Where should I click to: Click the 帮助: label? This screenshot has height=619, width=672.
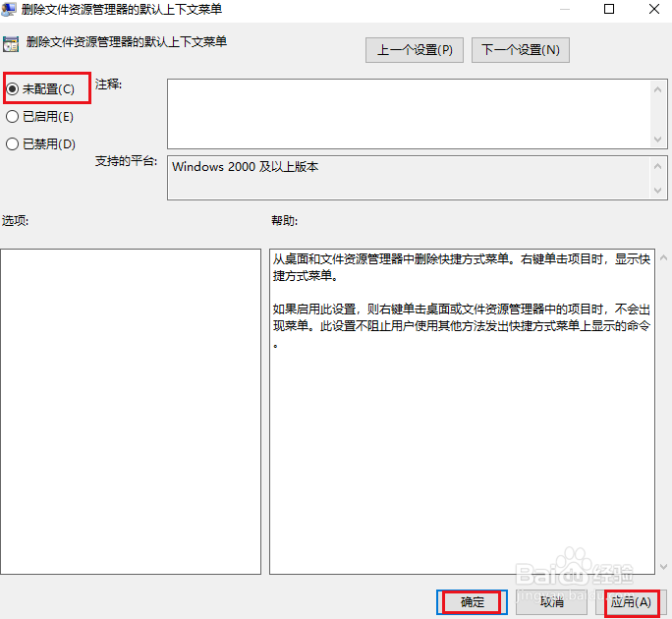pos(285,221)
